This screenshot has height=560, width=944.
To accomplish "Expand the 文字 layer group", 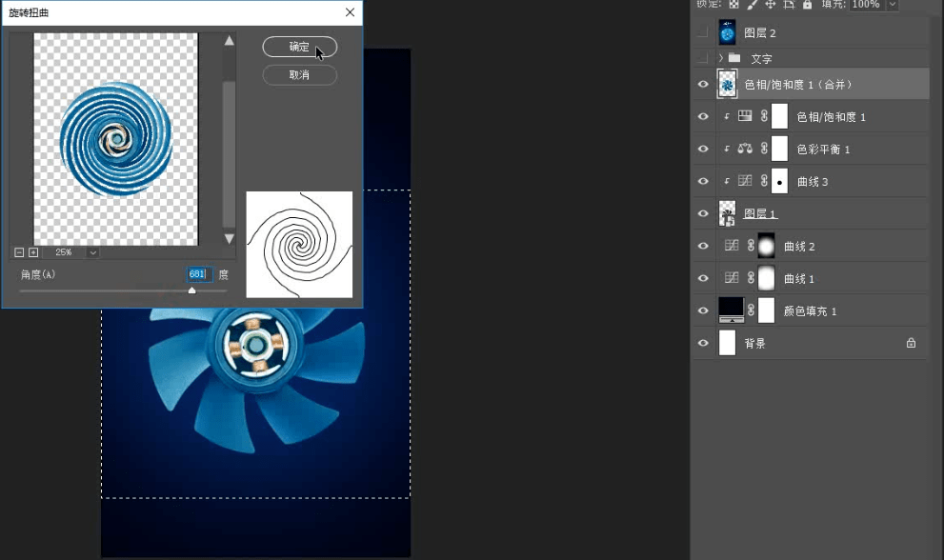I will 721,59.
